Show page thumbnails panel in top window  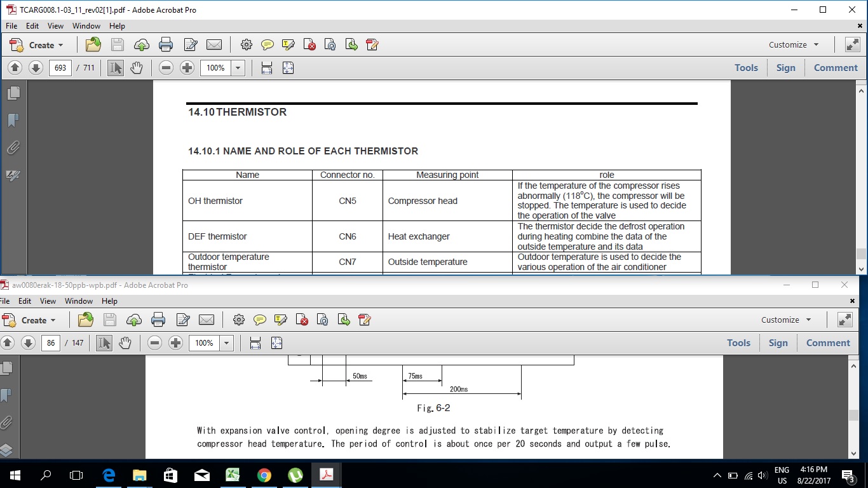13,93
